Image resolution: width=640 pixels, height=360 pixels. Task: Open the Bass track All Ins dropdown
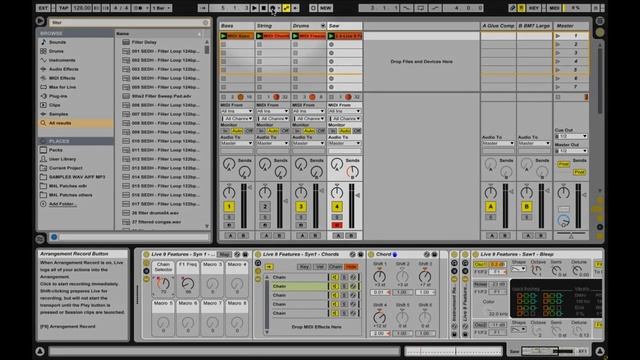click(236, 111)
